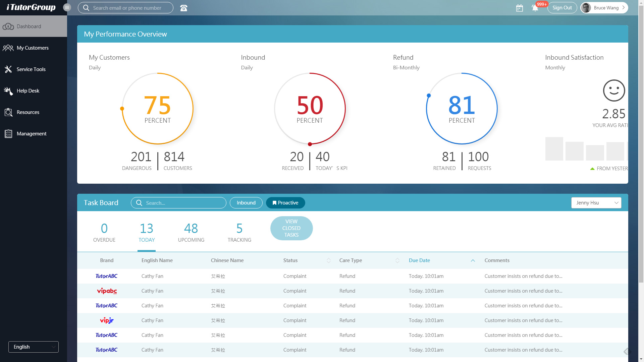Viewport: 644px width, 362px height.
Task: Open My Customers in sidebar
Action: pos(33,48)
